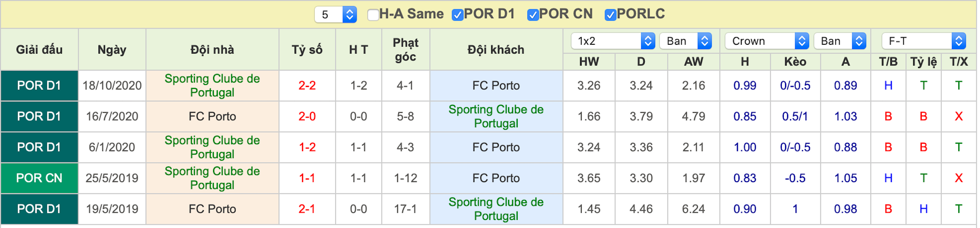The image size is (980, 228).
Task: Click the 2-0 match score
Action: click(307, 116)
